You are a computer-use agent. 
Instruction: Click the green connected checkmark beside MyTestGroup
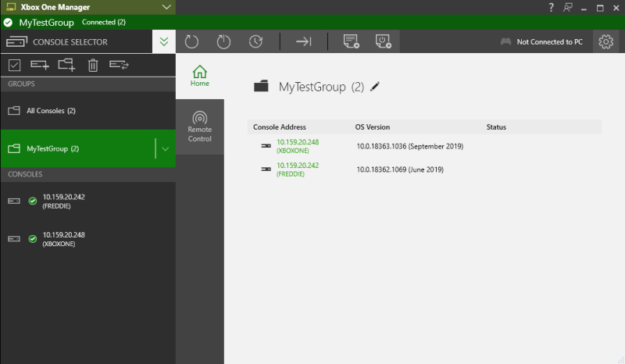pos(8,23)
